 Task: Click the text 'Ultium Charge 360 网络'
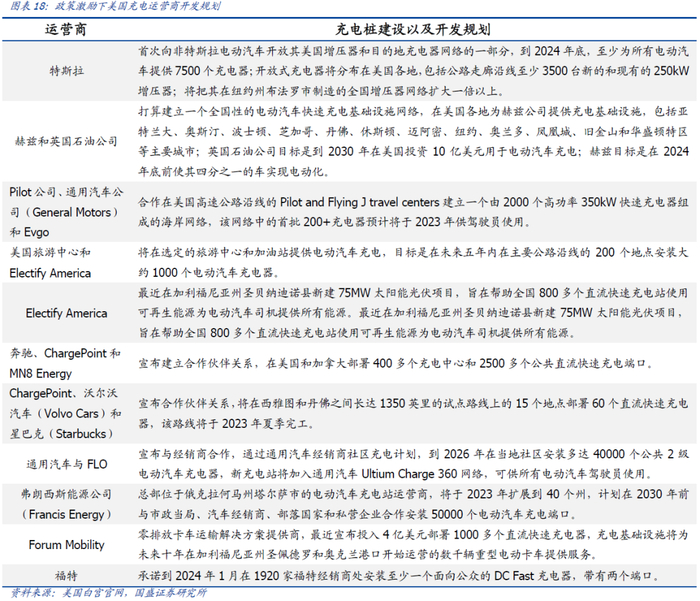(422, 474)
